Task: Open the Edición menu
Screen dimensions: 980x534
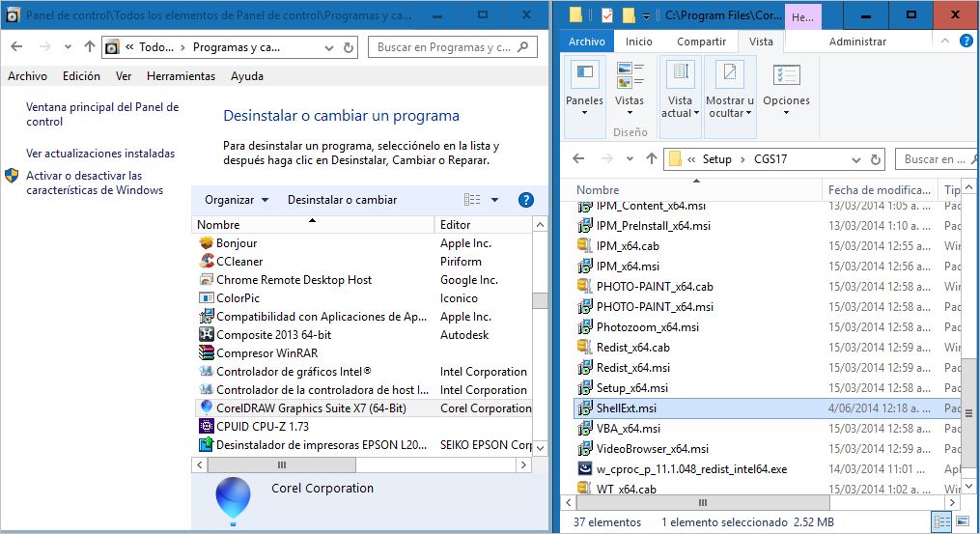Action: pos(81,76)
